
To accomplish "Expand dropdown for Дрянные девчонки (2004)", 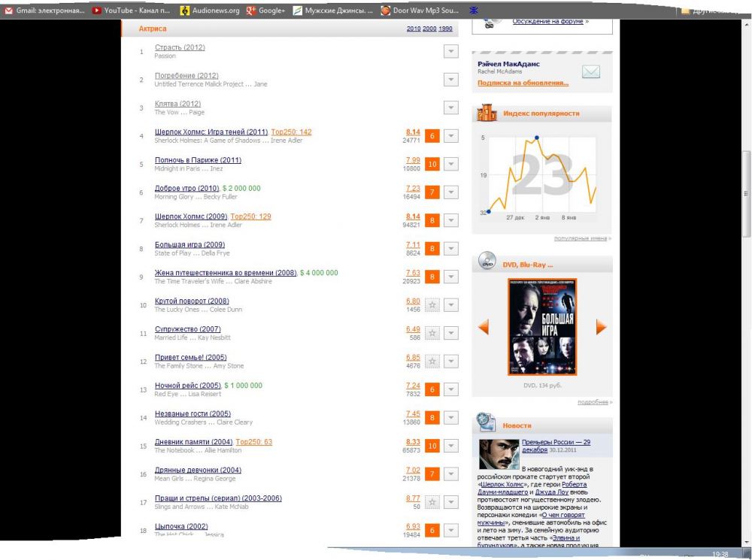I will (x=450, y=474).
